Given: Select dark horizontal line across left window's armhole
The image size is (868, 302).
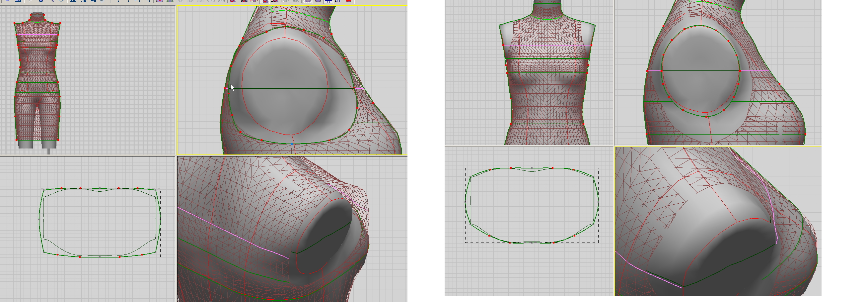Looking at the screenshot, I should (x=292, y=88).
